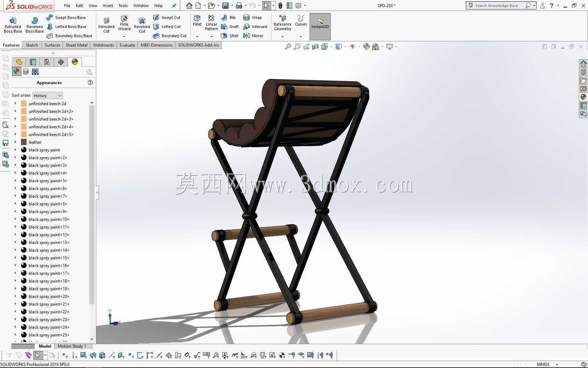Viewport: 588px width, 368px height.
Task: Click the MMGS unit system button
Action: (543, 364)
